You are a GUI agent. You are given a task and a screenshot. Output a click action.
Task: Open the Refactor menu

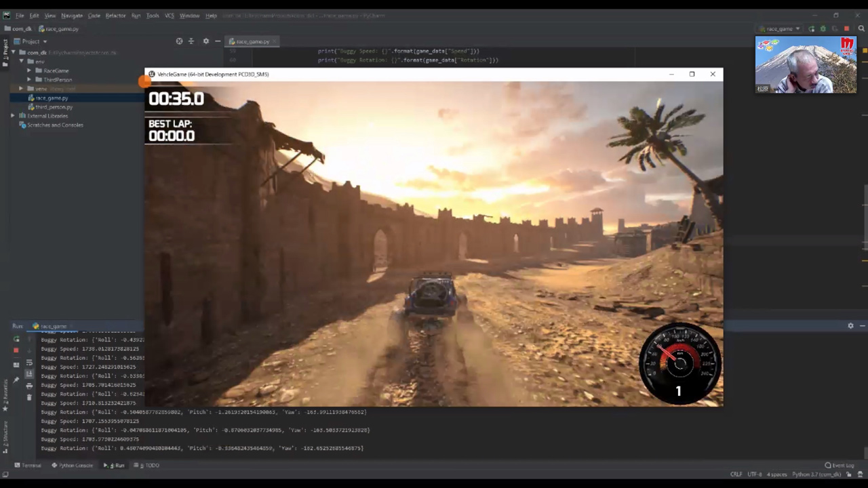tap(115, 16)
